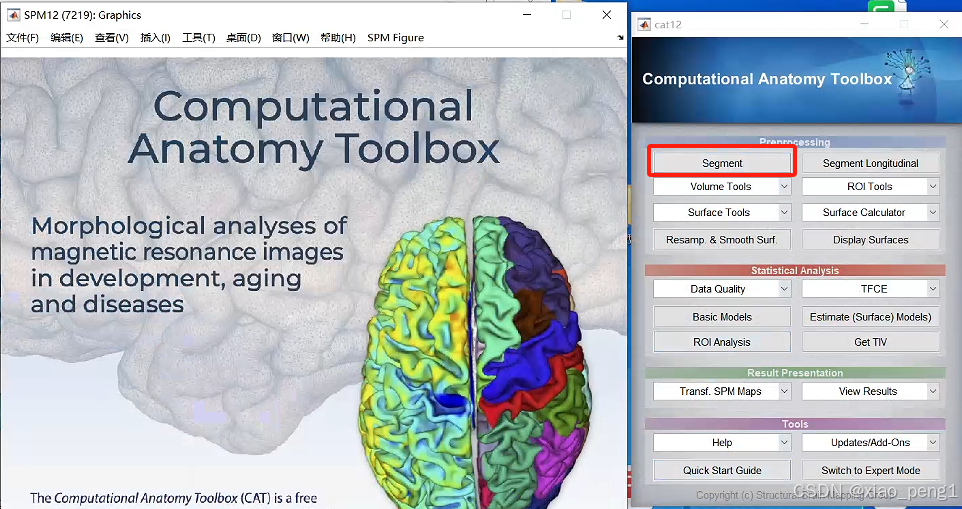
Task: Open the Updates/Add-Ons dropdown
Action: [871, 443]
